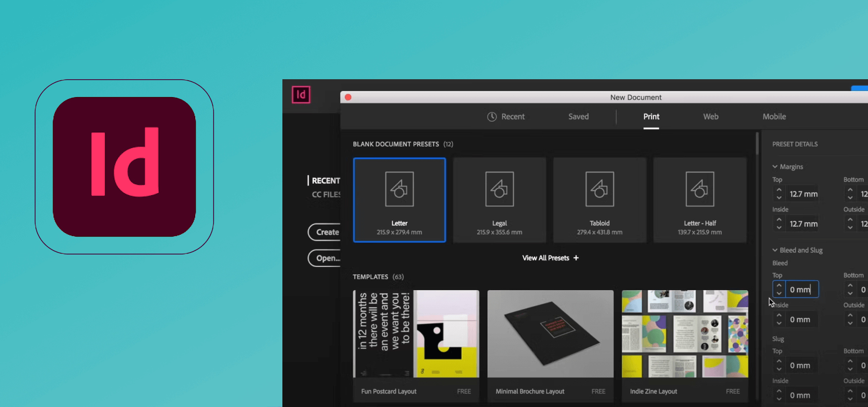This screenshot has width=868, height=407.
Task: Select the Tabloid document preset
Action: [x=599, y=200]
